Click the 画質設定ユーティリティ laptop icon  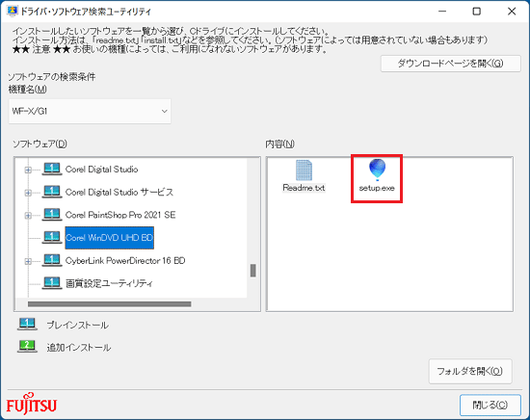pyautogui.click(x=52, y=283)
